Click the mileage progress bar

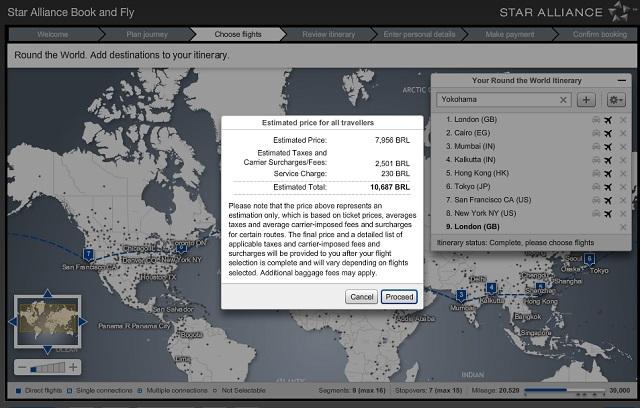click(565, 390)
